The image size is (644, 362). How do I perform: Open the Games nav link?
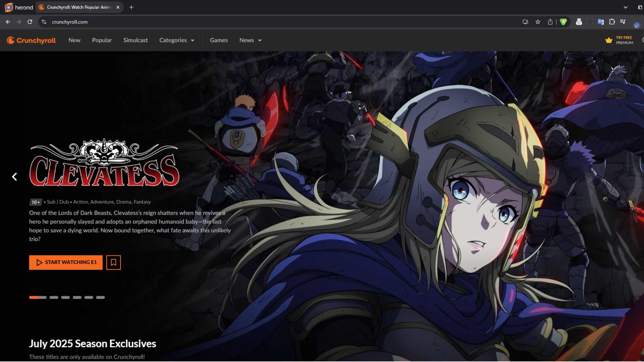219,40
